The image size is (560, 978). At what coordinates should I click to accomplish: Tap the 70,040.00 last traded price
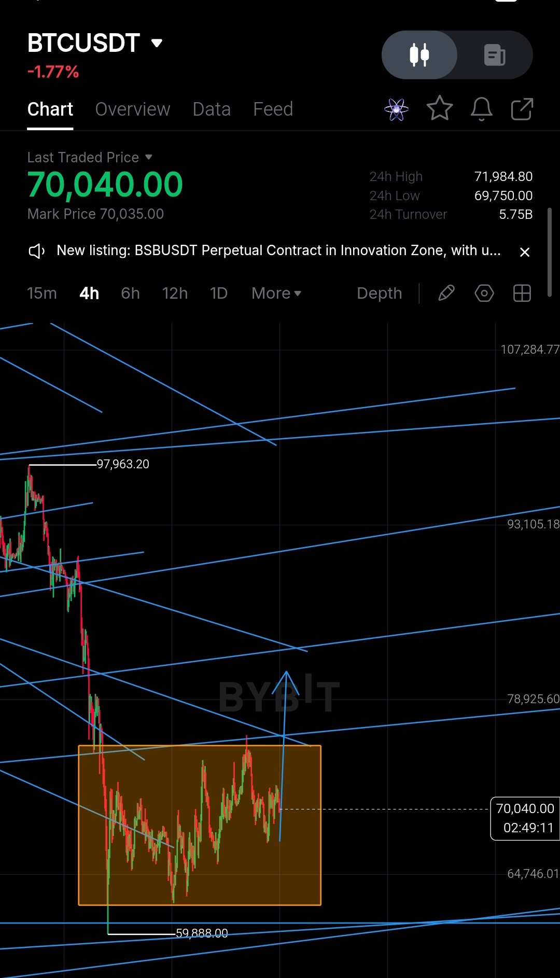(105, 185)
